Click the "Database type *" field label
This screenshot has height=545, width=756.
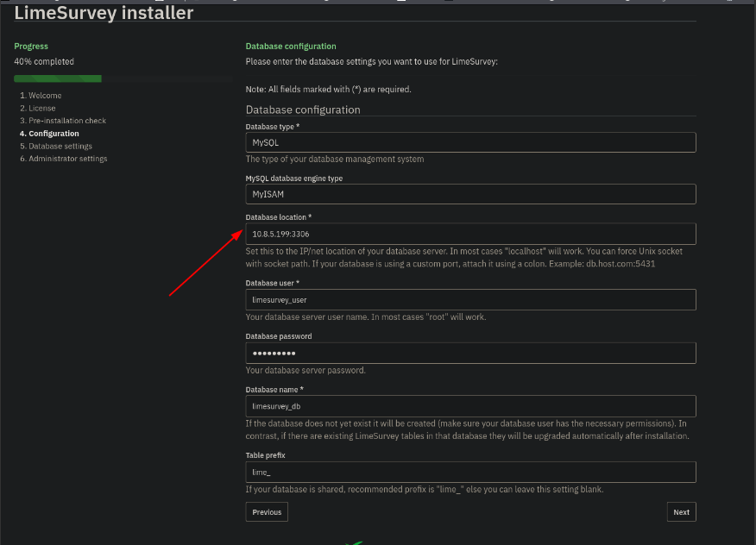pos(273,127)
